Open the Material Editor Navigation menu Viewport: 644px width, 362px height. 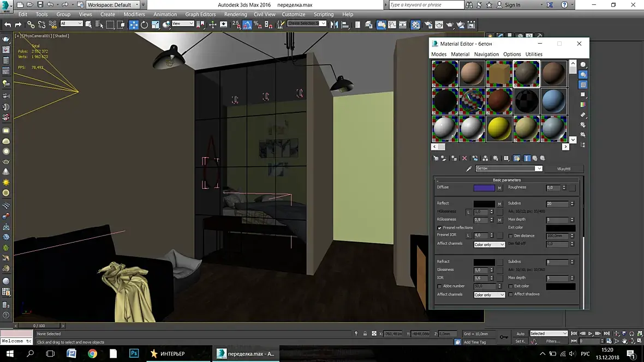tap(486, 54)
